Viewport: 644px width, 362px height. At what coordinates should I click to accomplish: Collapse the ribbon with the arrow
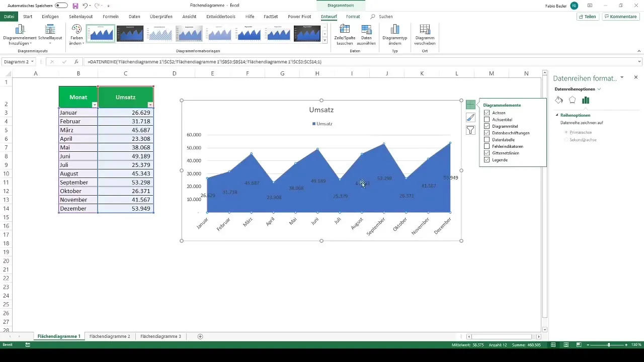point(639,51)
